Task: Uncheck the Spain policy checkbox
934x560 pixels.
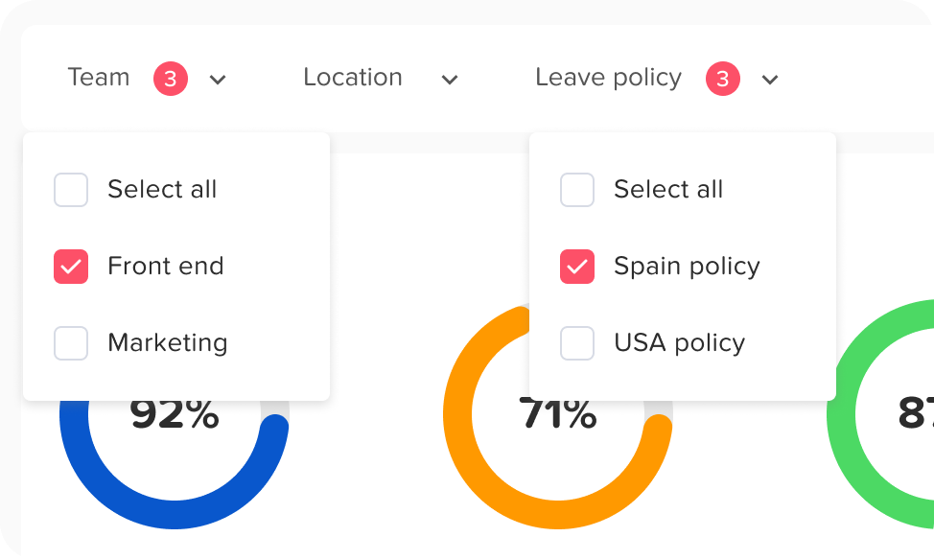Action: coord(577,267)
